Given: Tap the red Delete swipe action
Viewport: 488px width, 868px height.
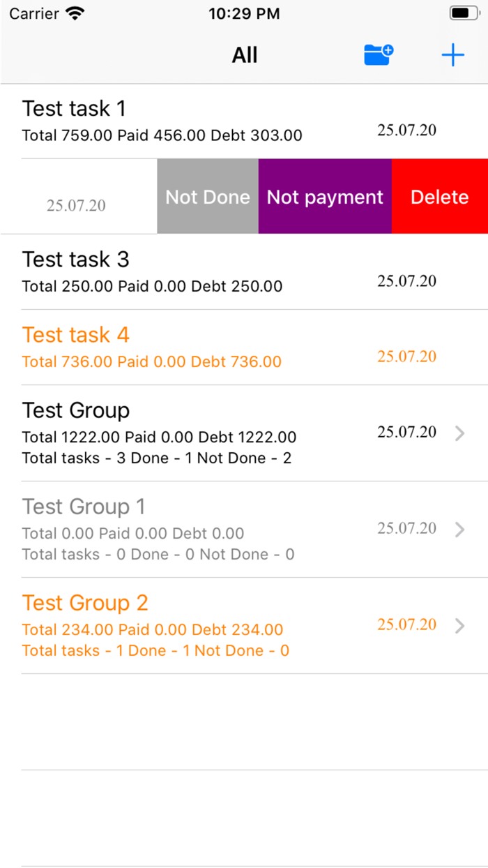Looking at the screenshot, I should 439,197.
